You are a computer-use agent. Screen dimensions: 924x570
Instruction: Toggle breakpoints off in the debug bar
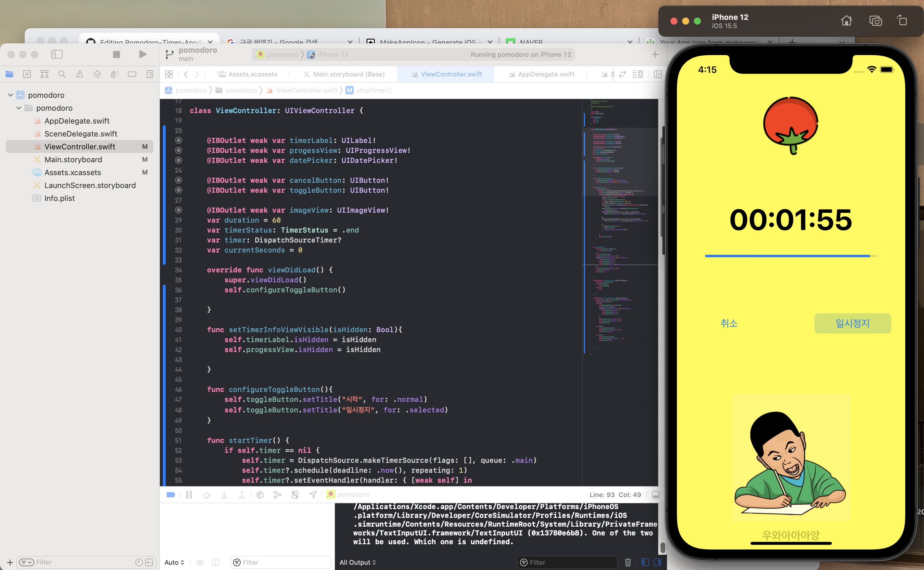tap(171, 494)
